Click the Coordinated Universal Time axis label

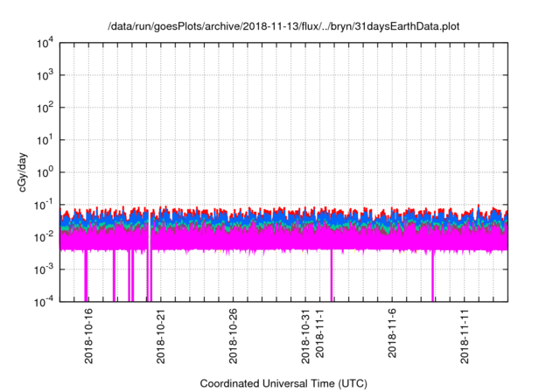point(283,383)
